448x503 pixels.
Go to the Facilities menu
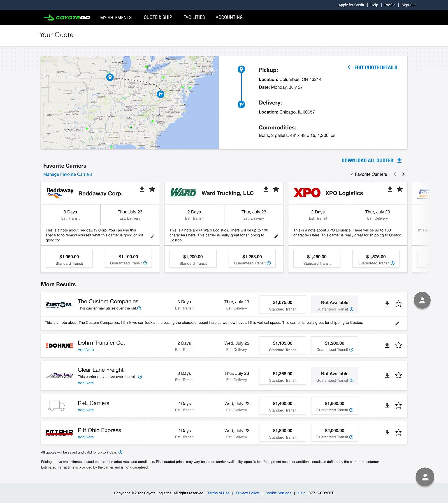coord(194,17)
